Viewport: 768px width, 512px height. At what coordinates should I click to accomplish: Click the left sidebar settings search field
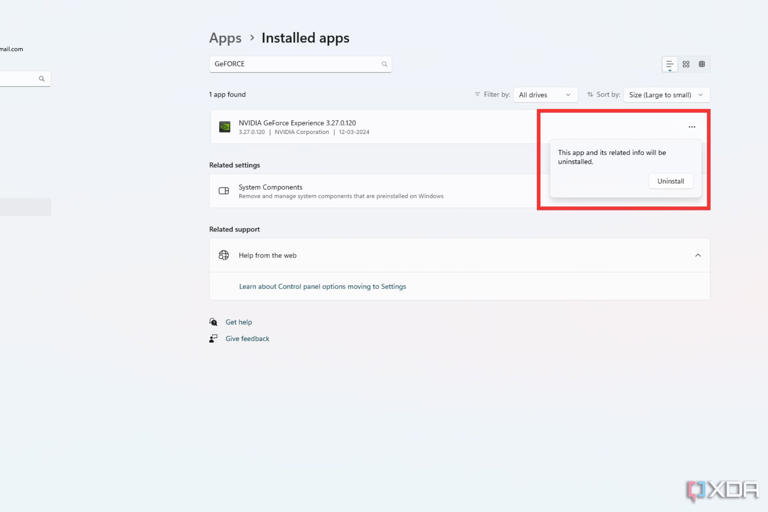point(18,79)
